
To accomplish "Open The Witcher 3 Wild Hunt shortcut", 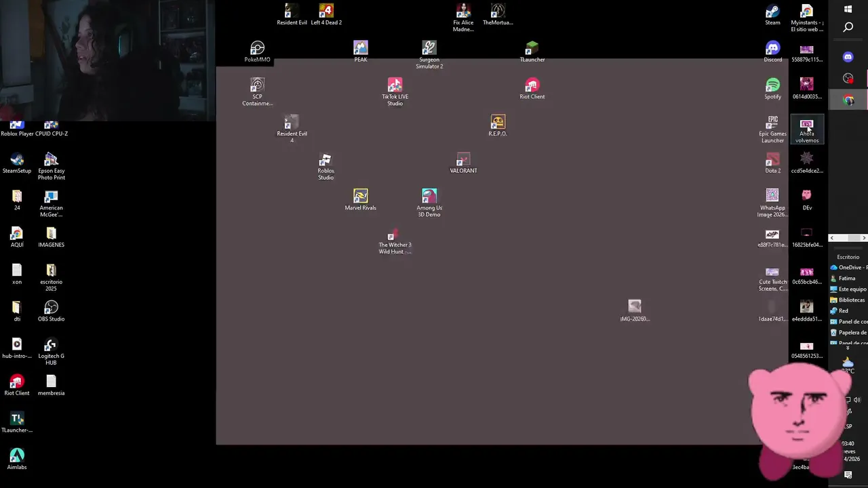I will [x=395, y=241].
